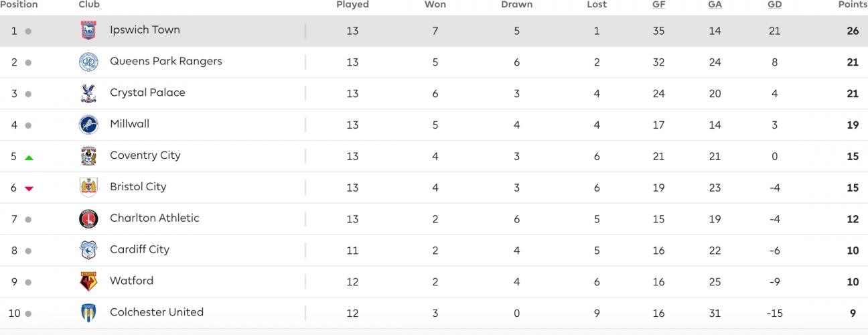Image resolution: width=868 pixels, height=335 pixels.
Task: Click the Queens Park Rangers badge icon
Action: [x=88, y=62]
